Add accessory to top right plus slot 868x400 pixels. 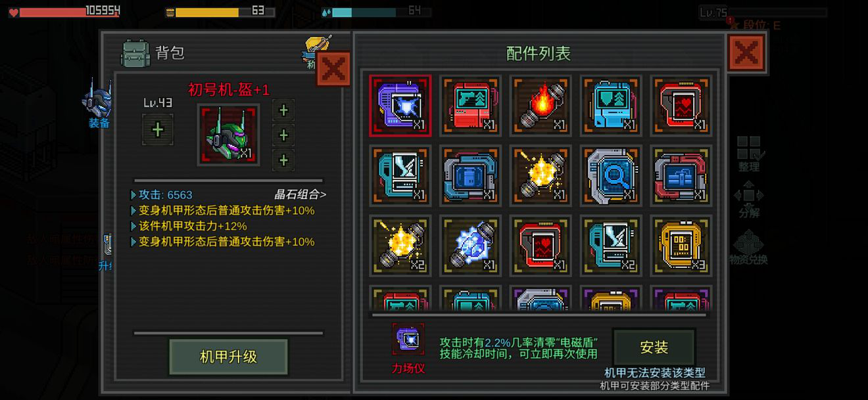(x=283, y=110)
